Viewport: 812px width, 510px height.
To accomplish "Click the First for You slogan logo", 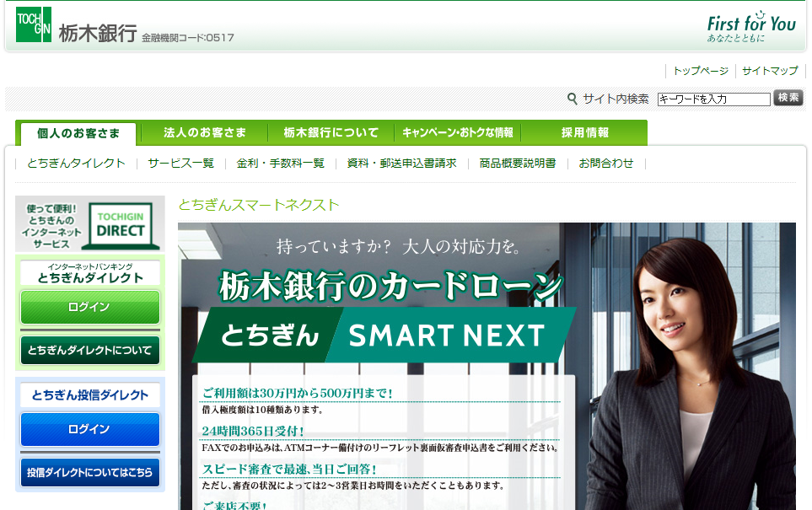I will tap(751, 26).
